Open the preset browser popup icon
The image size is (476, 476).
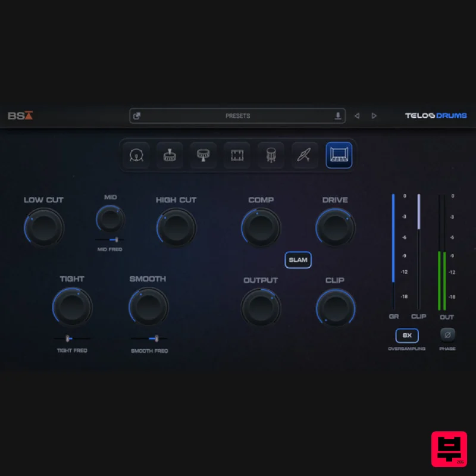point(137,116)
